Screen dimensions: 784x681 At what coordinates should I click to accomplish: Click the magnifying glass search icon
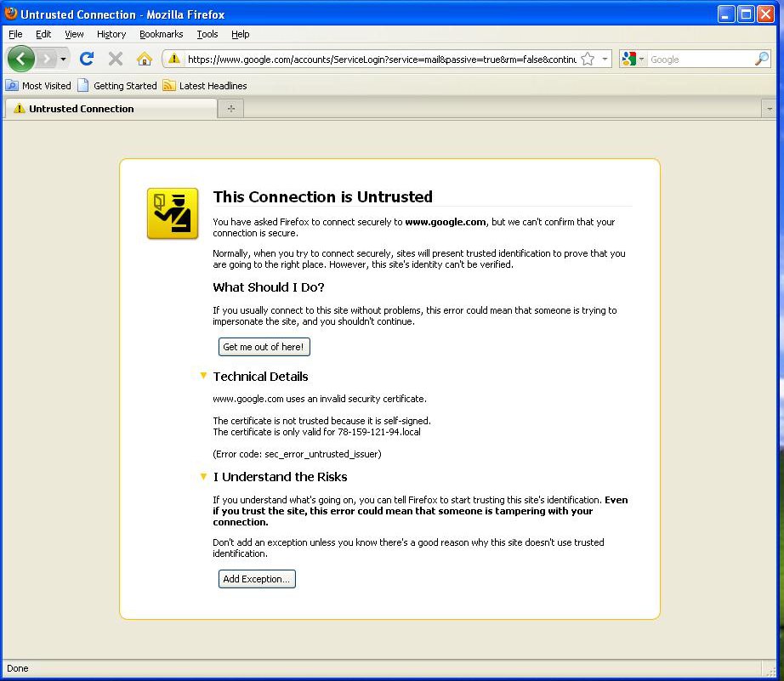(762, 59)
